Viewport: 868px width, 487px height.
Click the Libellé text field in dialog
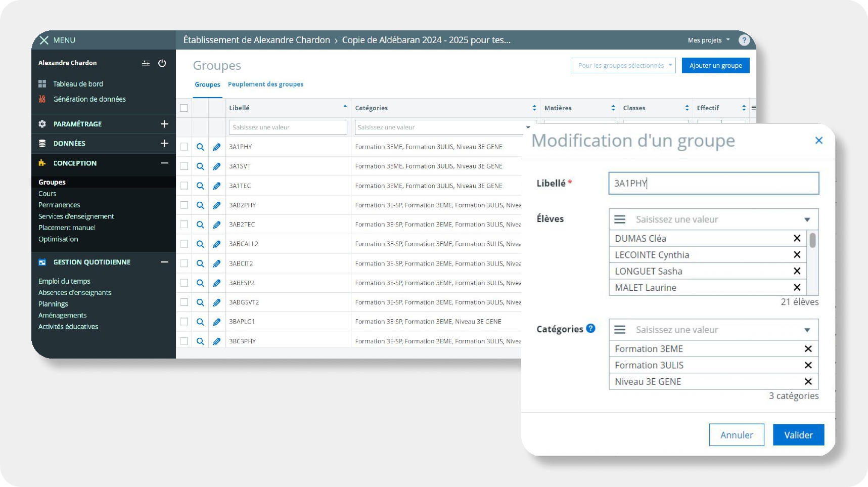tap(713, 183)
